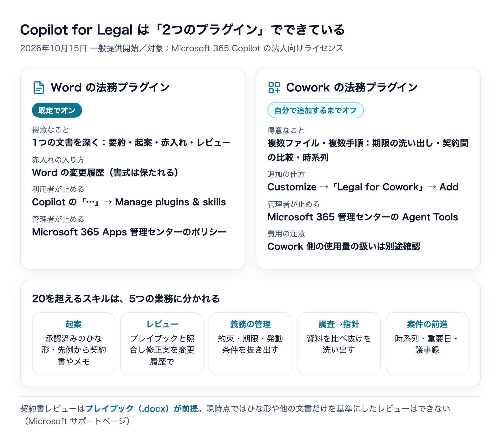Click the text Microsoft 365 Apps 管理センターのポリシー

pos(129,232)
